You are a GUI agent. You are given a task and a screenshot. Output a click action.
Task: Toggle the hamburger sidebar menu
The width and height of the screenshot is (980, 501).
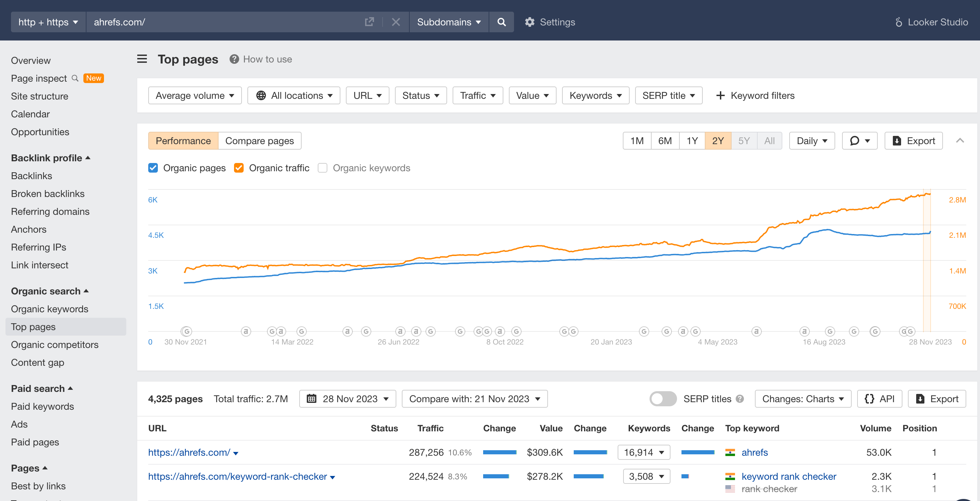tap(142, 59)
